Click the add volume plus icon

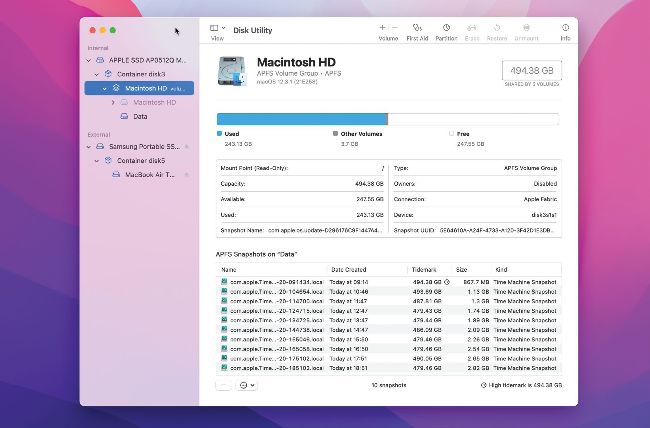[x=382, y=28]
